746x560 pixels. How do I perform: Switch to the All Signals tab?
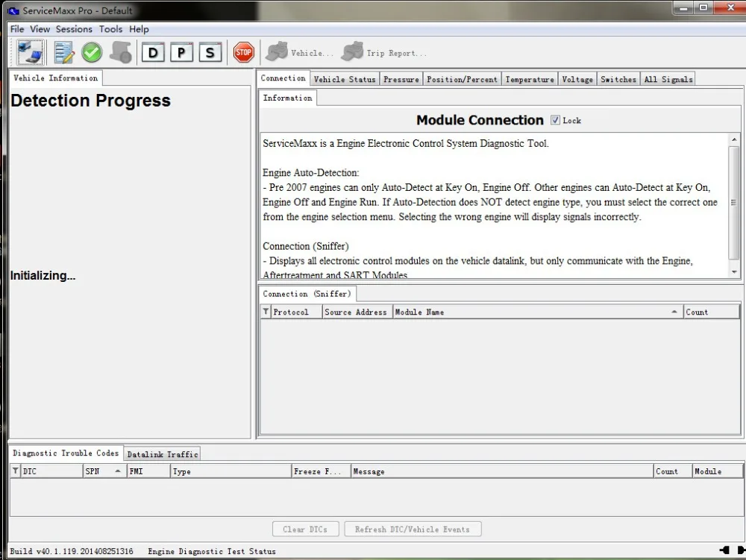(x=668, y=79)
